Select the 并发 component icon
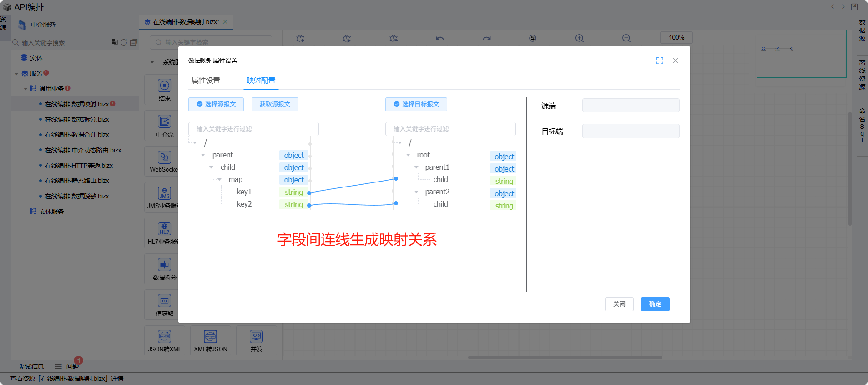This screenshot has height=385, width=868. click(x=256, y=337)
